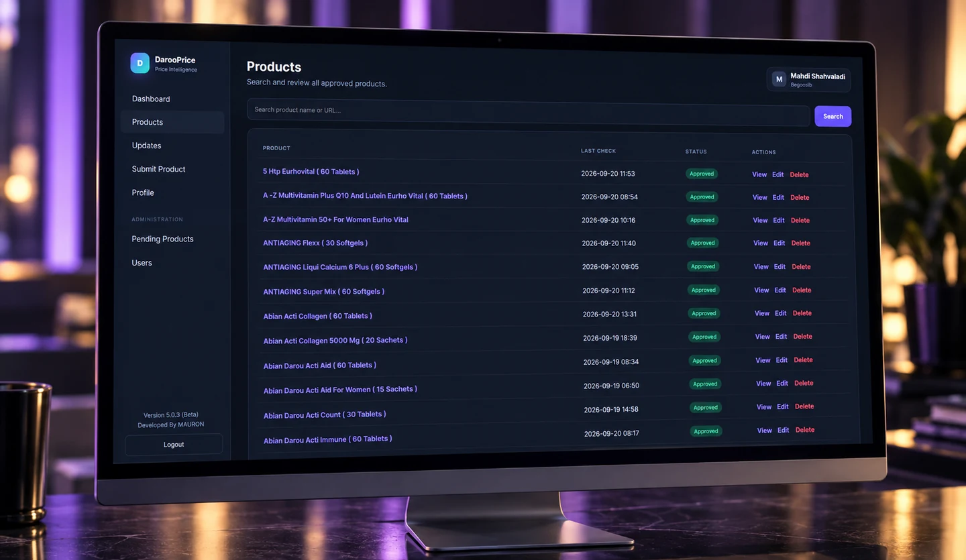Click Approved badge for Abian Darou Acti Count

(706, 408)
